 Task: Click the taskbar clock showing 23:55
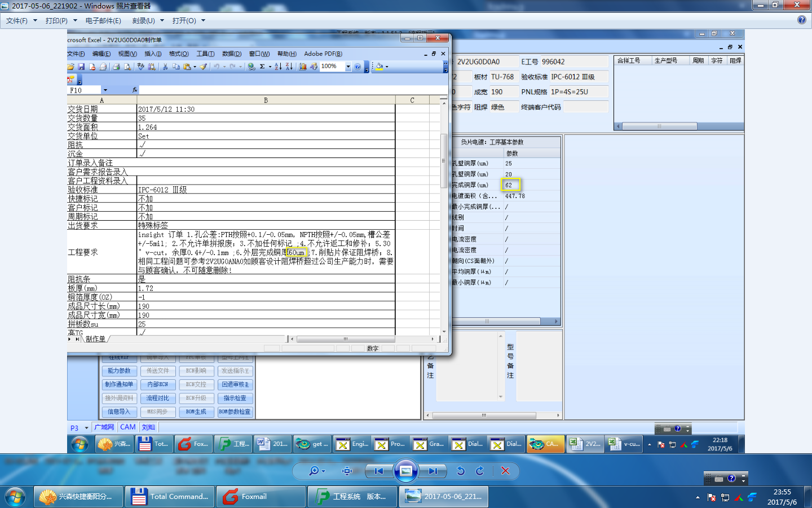click(x=782, y=497)
